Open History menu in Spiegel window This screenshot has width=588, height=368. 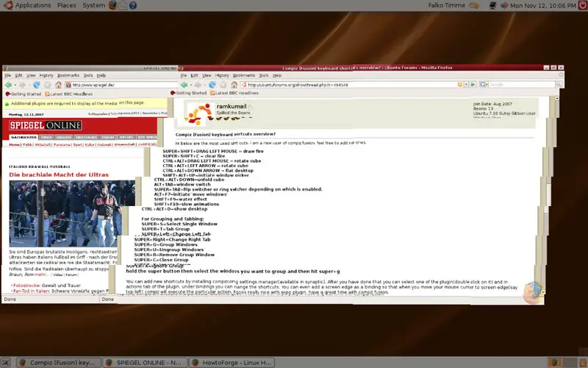(x=46, y=75)
